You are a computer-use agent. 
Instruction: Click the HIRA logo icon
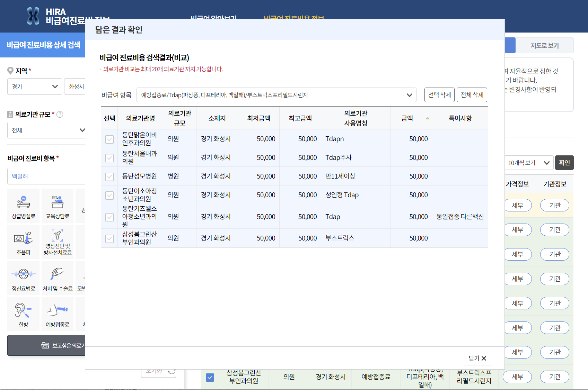[x=33, y=15]
